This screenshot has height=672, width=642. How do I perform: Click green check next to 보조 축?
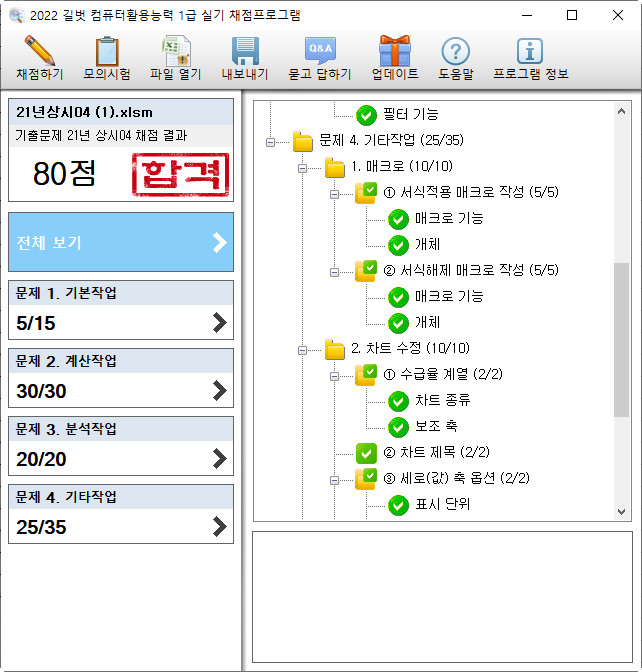[x=398, y=426]
